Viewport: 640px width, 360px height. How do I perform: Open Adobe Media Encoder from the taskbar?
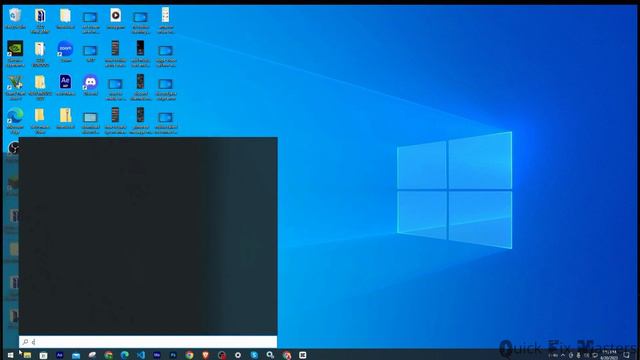pyautogui.click(x=157, y=355)
